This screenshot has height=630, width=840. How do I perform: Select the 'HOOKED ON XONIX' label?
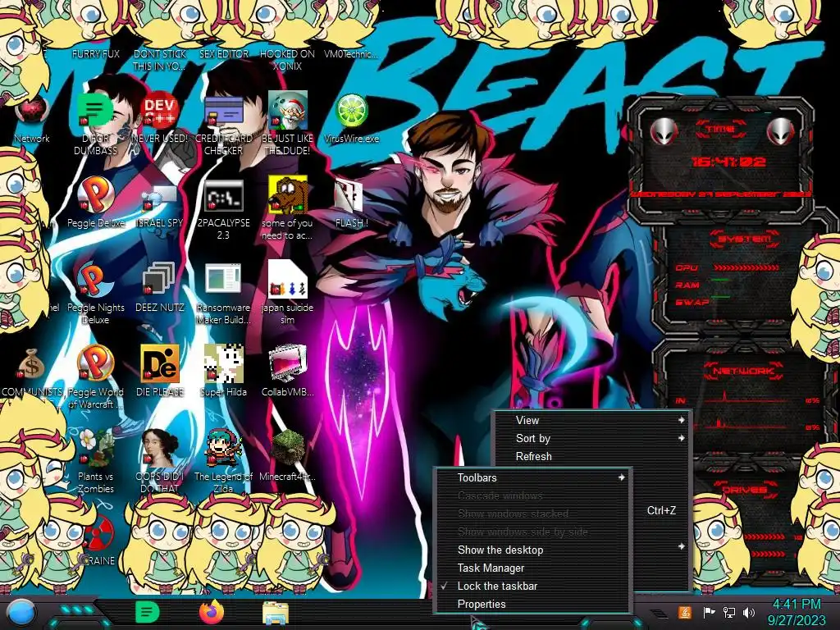click(x=287, y=60)
